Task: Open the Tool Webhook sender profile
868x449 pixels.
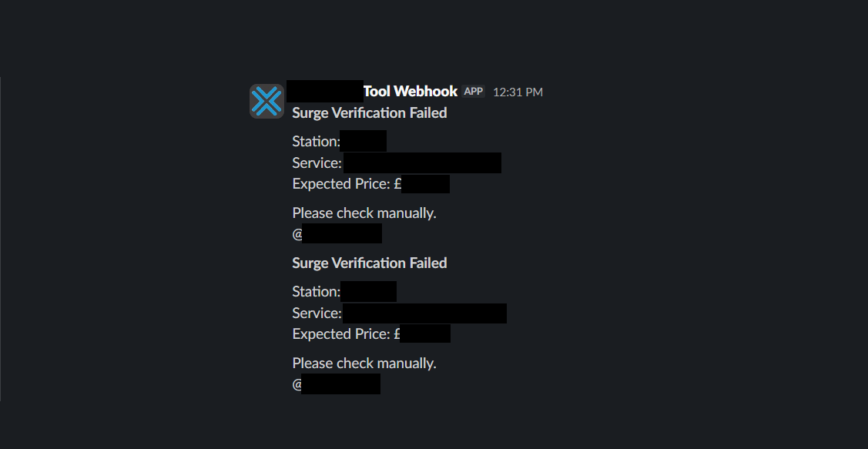Action: (410, 92)
